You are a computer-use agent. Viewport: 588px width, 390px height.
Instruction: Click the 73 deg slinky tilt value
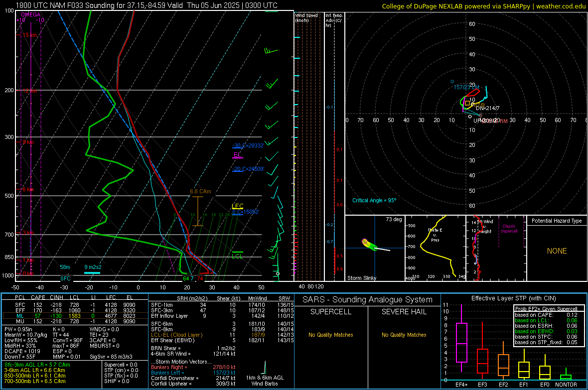coord(394,219)
